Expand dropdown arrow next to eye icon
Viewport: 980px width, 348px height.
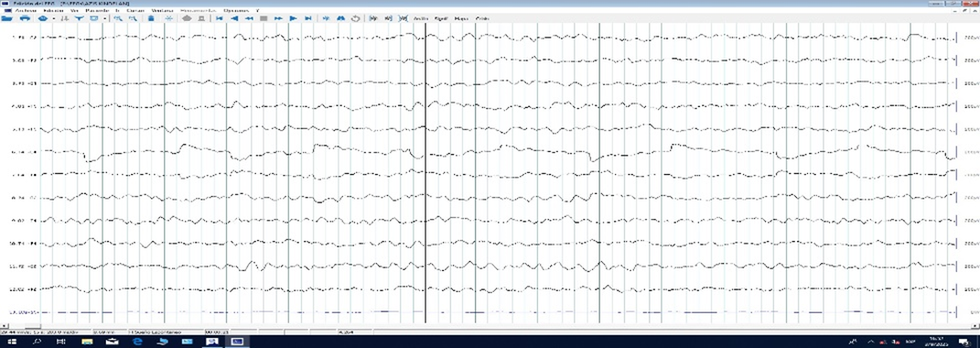[x=53, y=19]
